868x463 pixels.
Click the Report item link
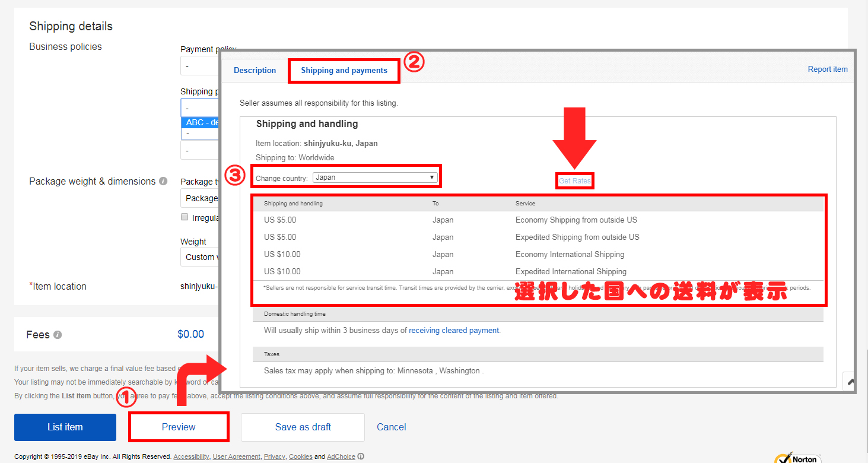828,69
